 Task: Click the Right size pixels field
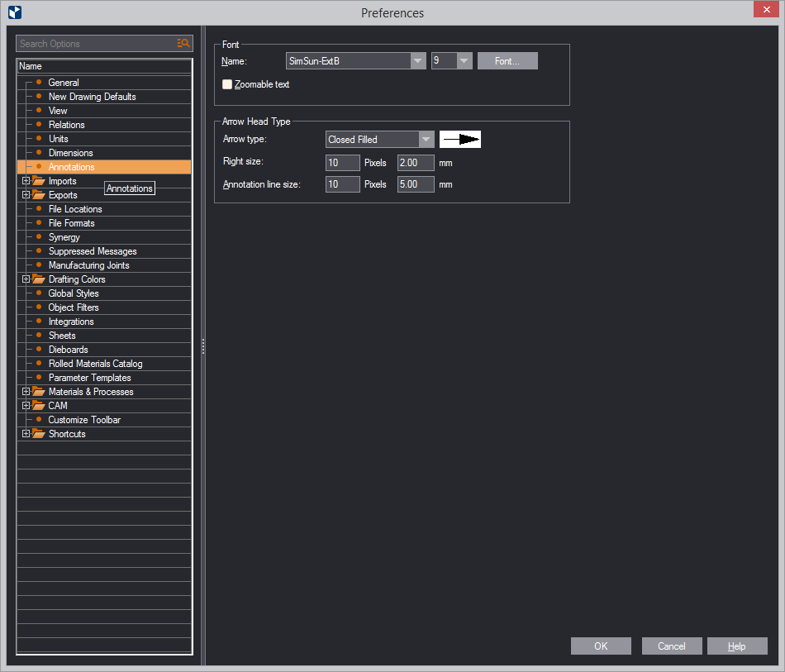point(342,163)
